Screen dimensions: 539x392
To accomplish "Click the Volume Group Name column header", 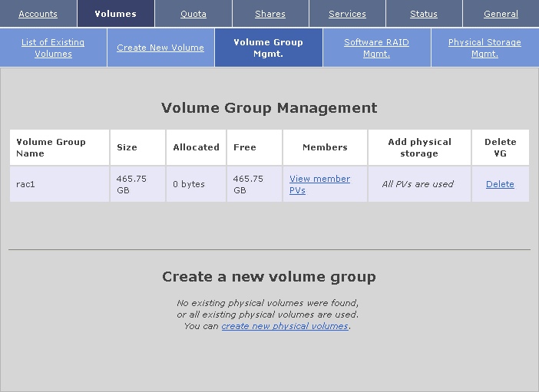I will (x=59, y=147).
